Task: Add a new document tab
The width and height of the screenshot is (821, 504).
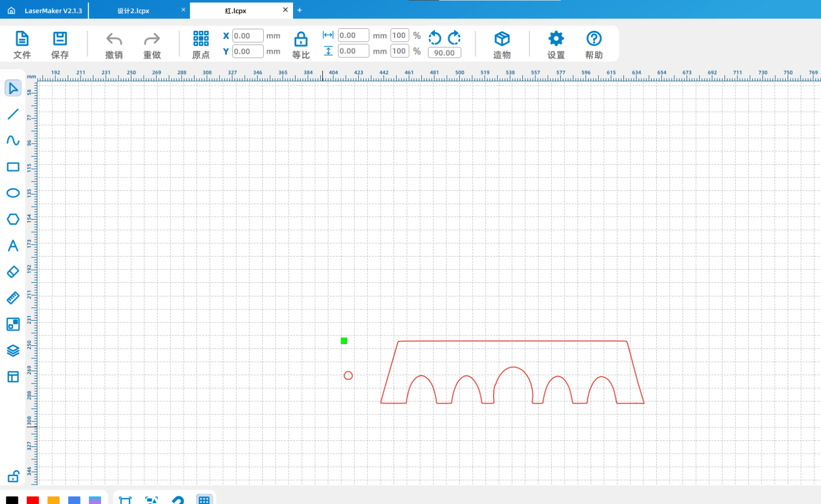Action: [x=300, y=10]
